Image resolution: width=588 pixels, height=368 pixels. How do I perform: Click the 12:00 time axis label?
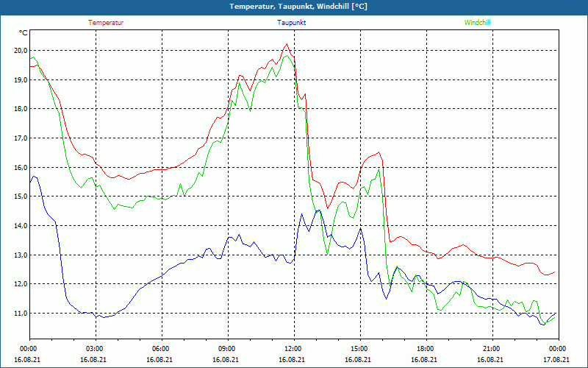(x=294, y=348)
